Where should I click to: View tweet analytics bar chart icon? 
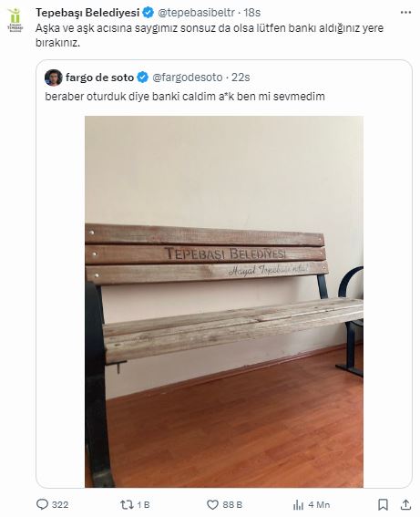298,504
